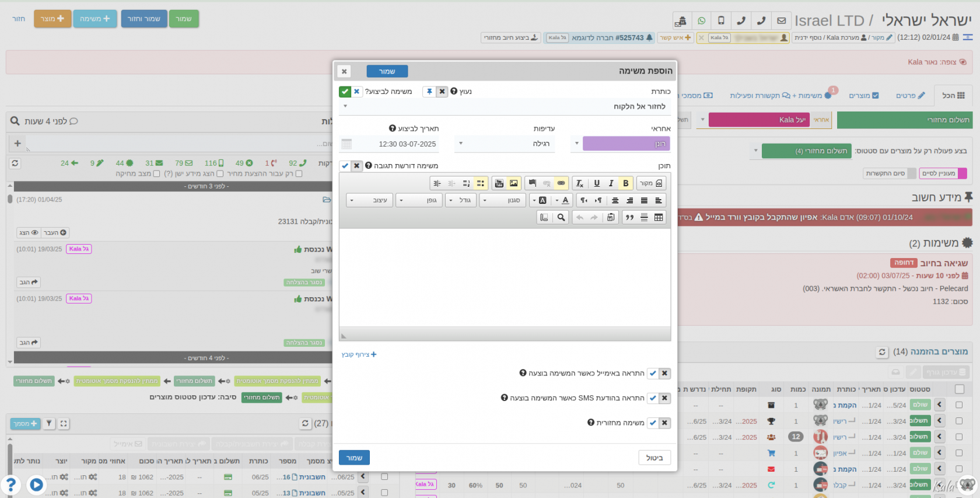Insert an image using the picture icon
The width and height of the screenshot is (980, 498).
513,183
